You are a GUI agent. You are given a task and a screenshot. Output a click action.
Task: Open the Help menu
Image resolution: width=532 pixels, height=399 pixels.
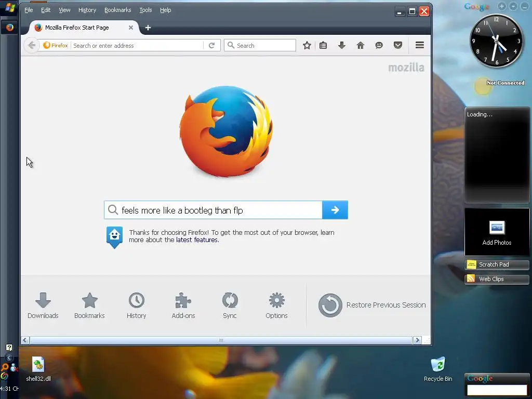click(x=166, y=10)
